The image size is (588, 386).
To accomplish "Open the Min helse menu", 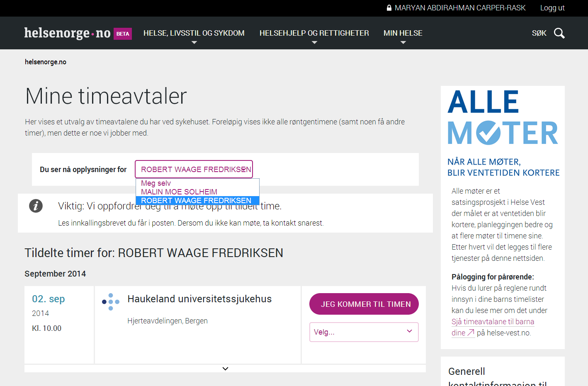I will [403, 33].
